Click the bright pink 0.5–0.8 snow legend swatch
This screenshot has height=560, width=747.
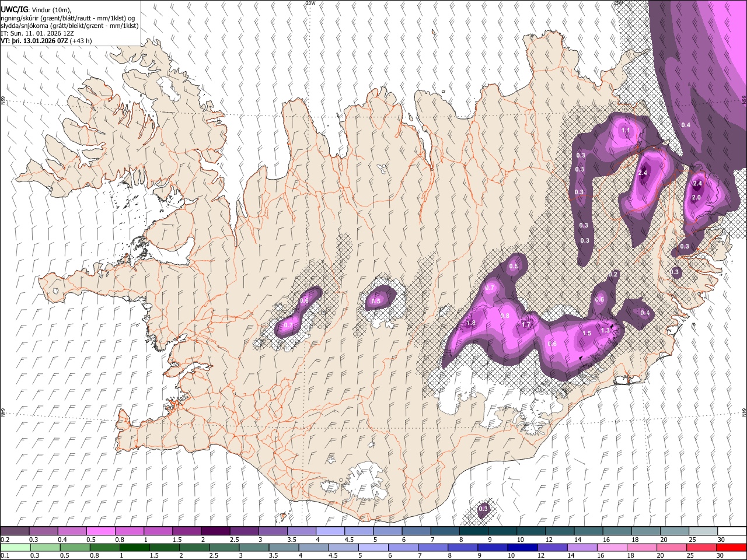100,531
